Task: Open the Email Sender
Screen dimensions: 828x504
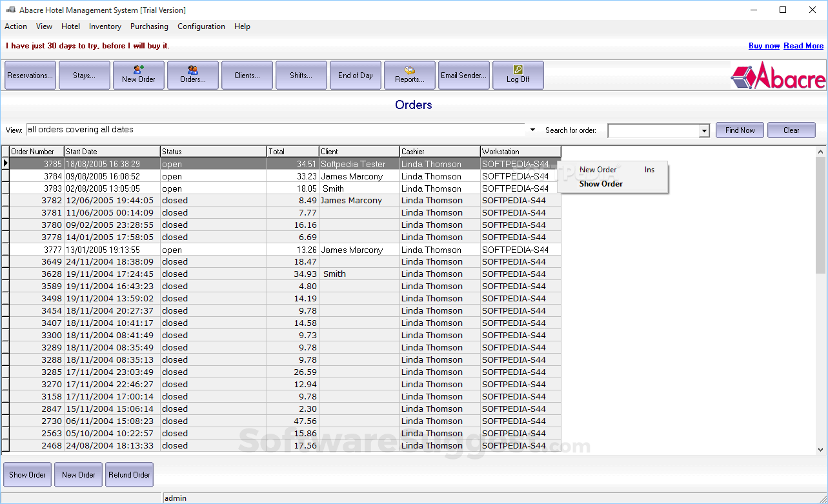Action: coord(463,75)
